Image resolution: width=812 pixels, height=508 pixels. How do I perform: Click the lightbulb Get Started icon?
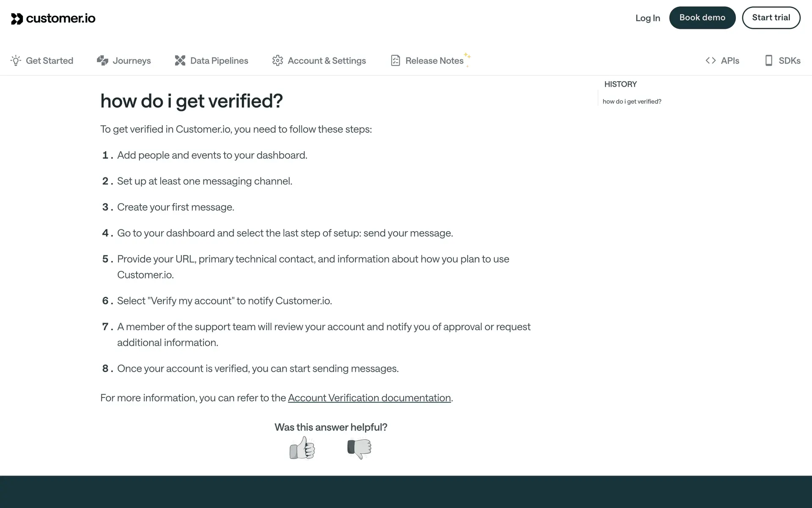(16, 61)
